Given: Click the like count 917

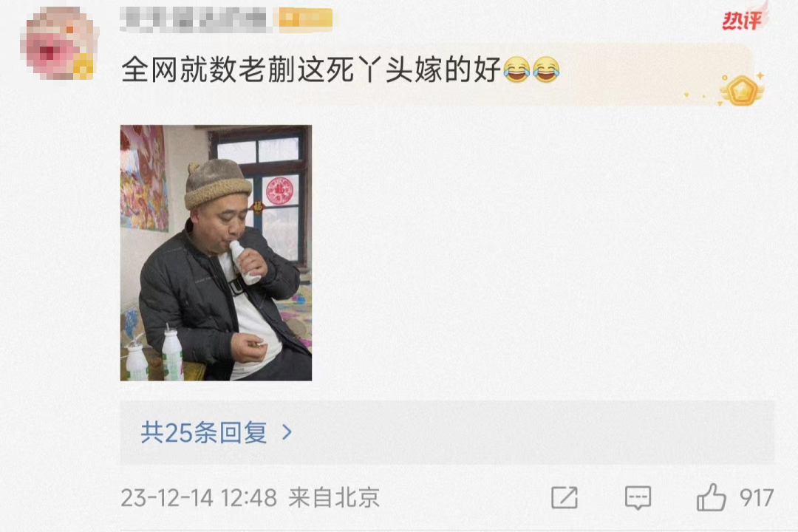Looking at the screenshot, I should point(757,497).
